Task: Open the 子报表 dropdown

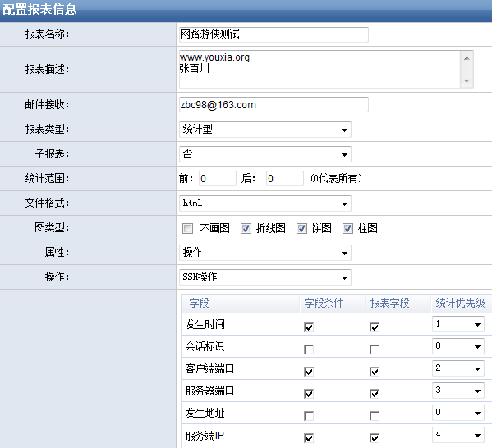Action: [265, 154]
